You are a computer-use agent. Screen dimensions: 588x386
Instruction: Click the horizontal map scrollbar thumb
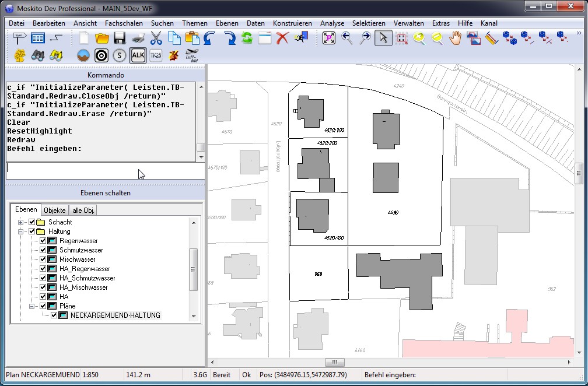click(x=335, y=362)
